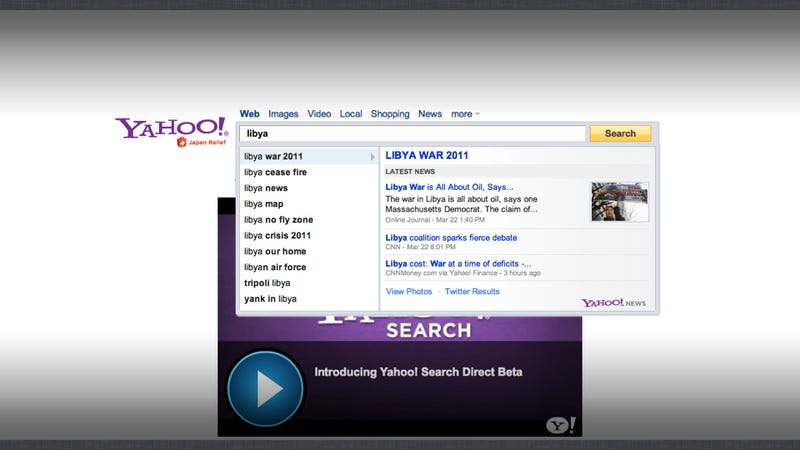This screenshot has width=800, height=450.
Task: Select suggestion libya cease fire
Action: (309, 172)
